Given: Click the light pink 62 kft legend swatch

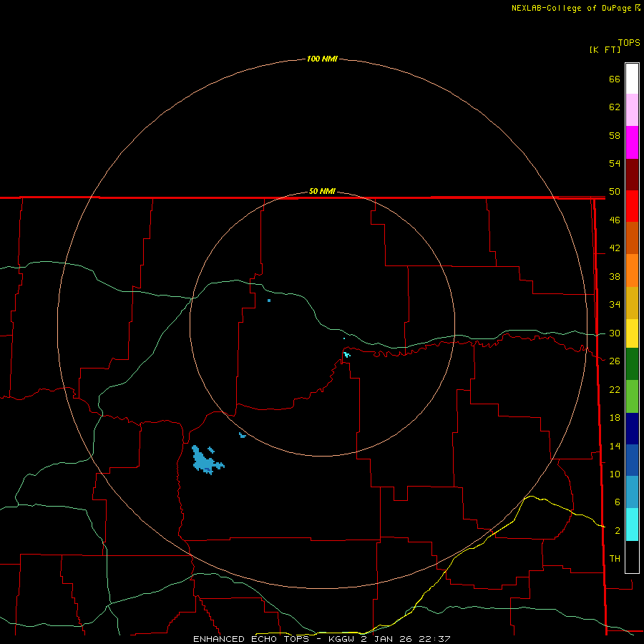Looking at the screenshot, I should coord(632,110).
